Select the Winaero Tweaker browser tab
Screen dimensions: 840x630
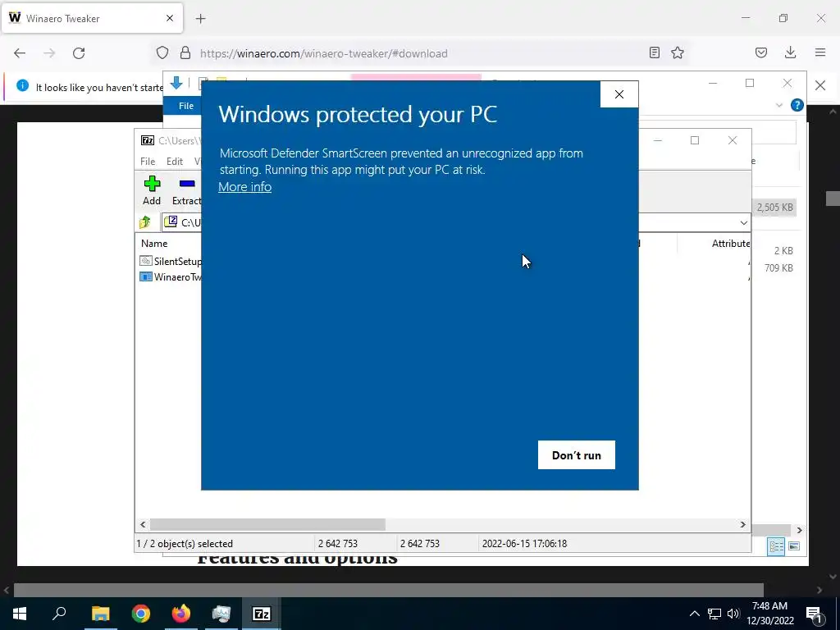(x=92, y=18)
